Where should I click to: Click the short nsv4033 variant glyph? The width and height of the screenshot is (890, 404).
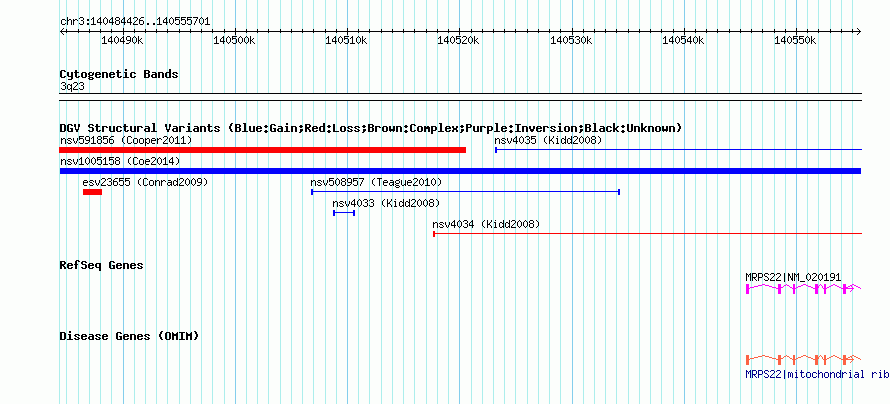(x=344, y=212)
